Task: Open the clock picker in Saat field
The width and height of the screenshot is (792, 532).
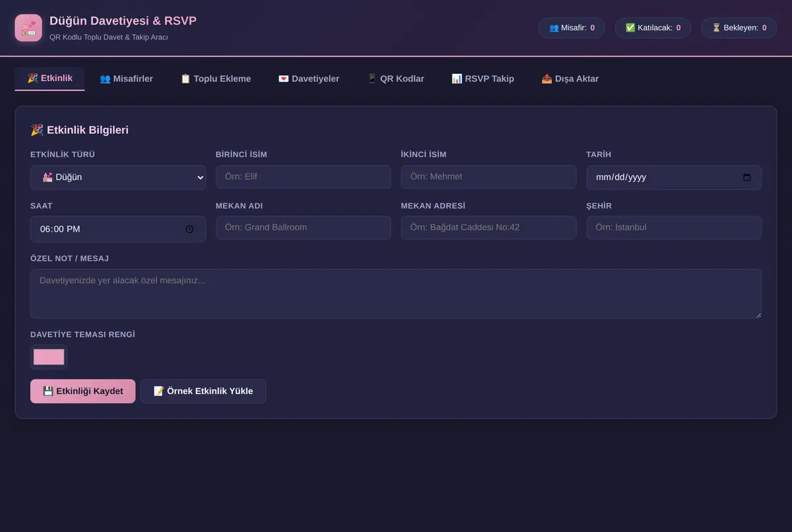Action: [x=189, y=229]
